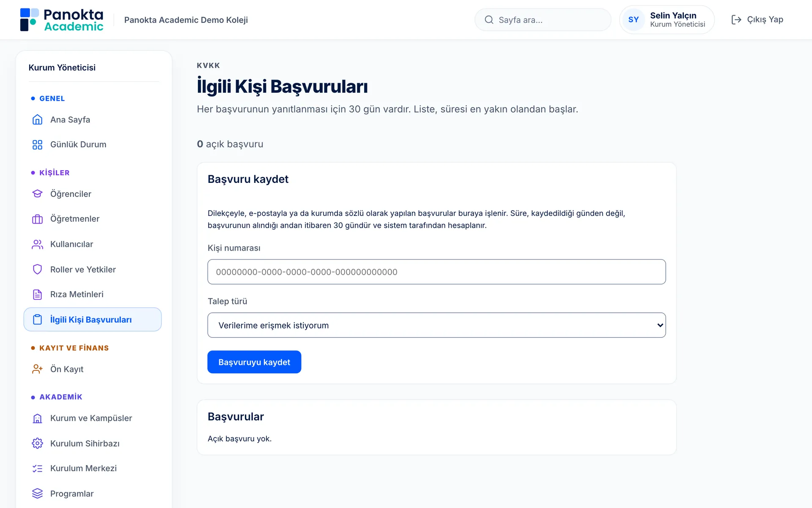Click the Kullanıcılar people icon
The image size is (812, 508).
point(37,244)
